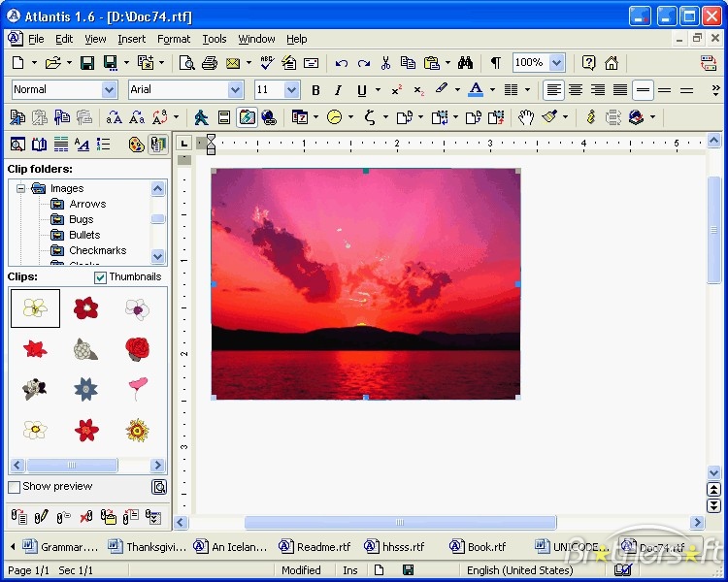Click the Print icon in toolbar
This screenshot has width=728, height=582.
point(209,63)
